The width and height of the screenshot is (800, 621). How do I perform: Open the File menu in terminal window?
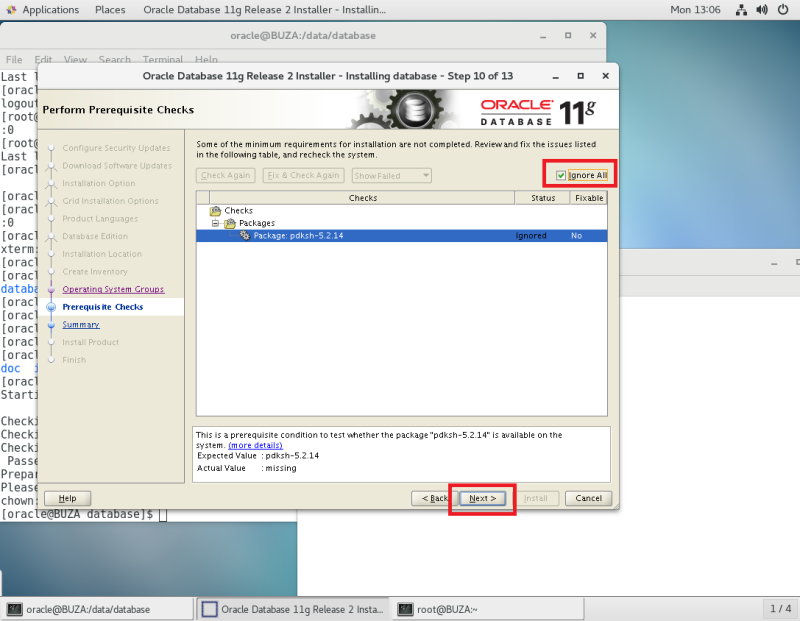(14, 59)
